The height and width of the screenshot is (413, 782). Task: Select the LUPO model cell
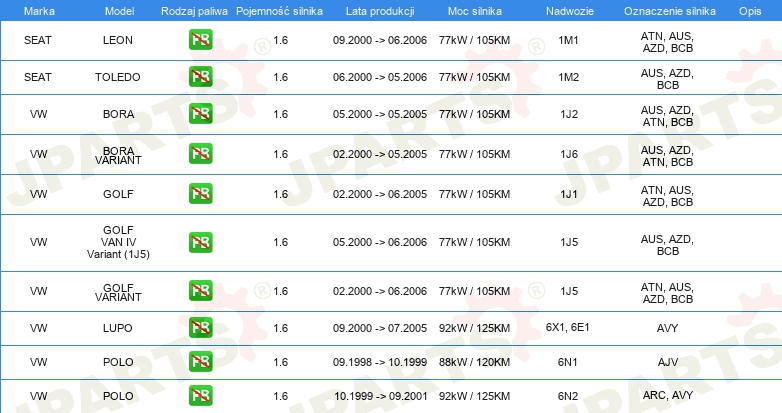(x=118, y=328)
